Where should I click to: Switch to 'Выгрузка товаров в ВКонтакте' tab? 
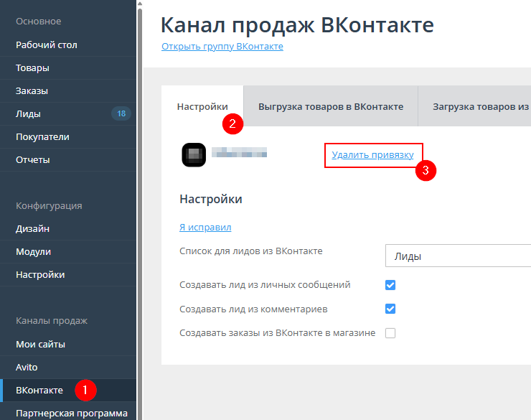tap(330, 106)
